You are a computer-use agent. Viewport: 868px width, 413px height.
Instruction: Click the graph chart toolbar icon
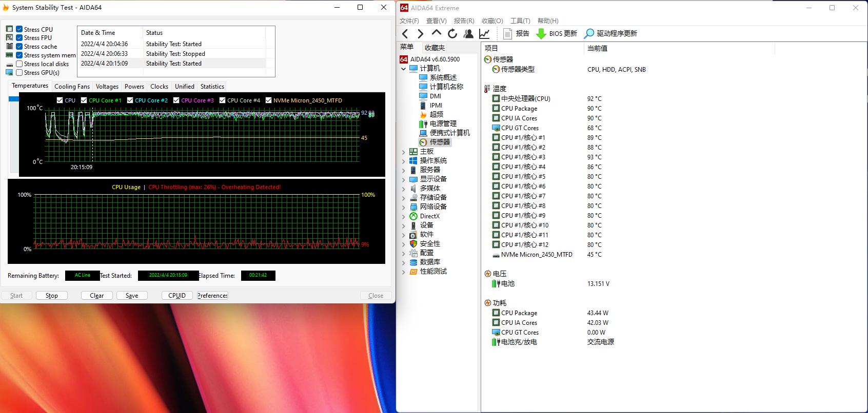pos(484,34)
